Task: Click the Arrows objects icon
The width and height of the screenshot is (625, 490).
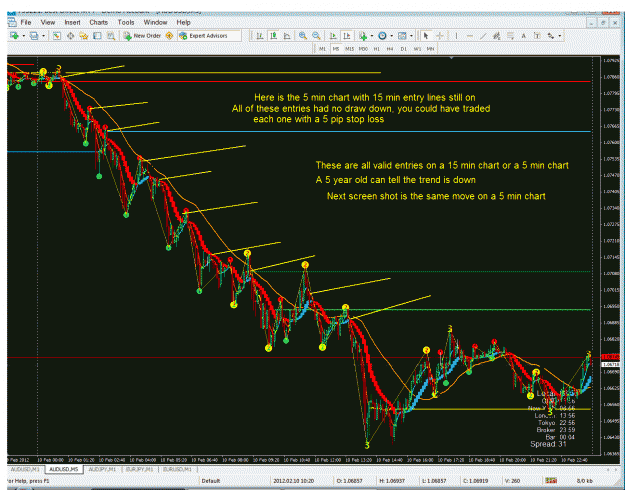Action: coord(551,36)
